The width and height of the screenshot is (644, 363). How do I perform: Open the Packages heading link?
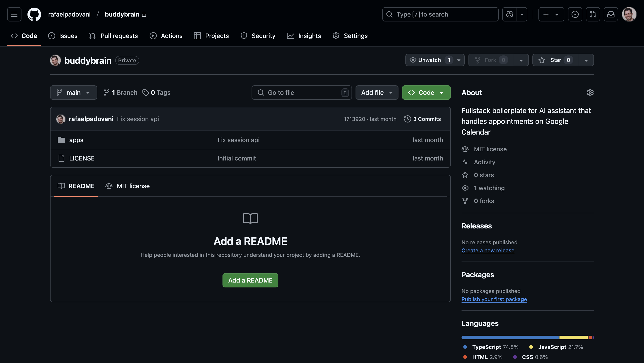click(477, 274)
